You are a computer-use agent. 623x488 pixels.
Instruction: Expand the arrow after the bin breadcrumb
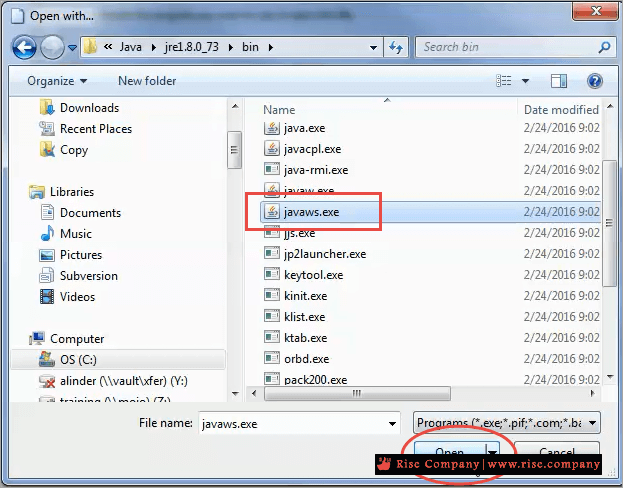271,48
